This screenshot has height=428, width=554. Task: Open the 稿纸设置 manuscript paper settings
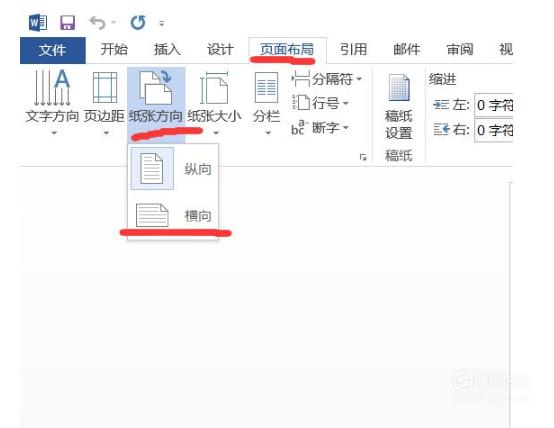point(399,107)
